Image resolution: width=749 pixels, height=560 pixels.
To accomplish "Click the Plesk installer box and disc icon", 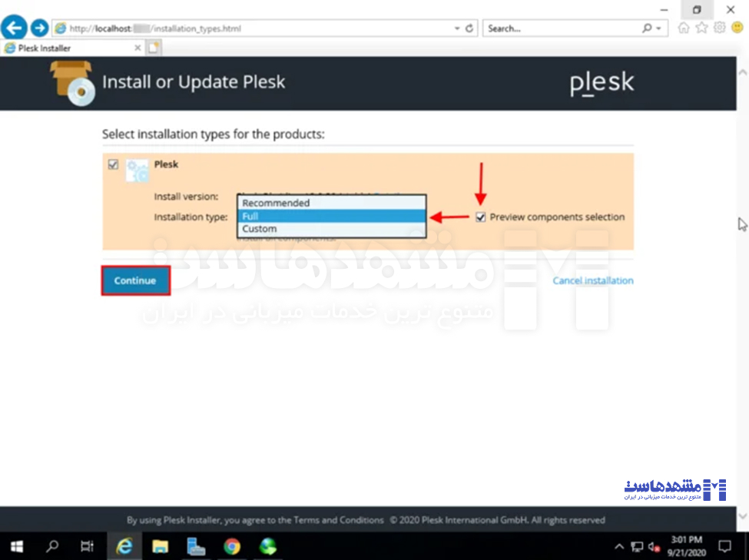I will point(72,83).
